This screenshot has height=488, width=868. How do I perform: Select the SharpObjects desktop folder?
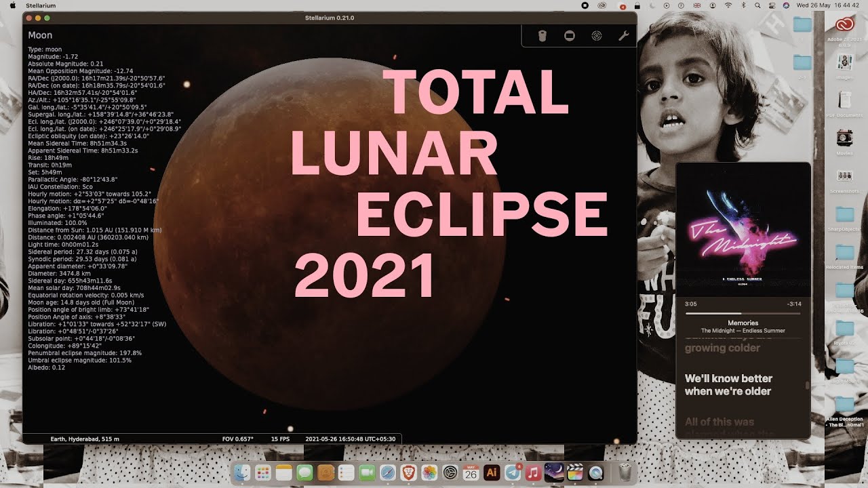(844, 218)
